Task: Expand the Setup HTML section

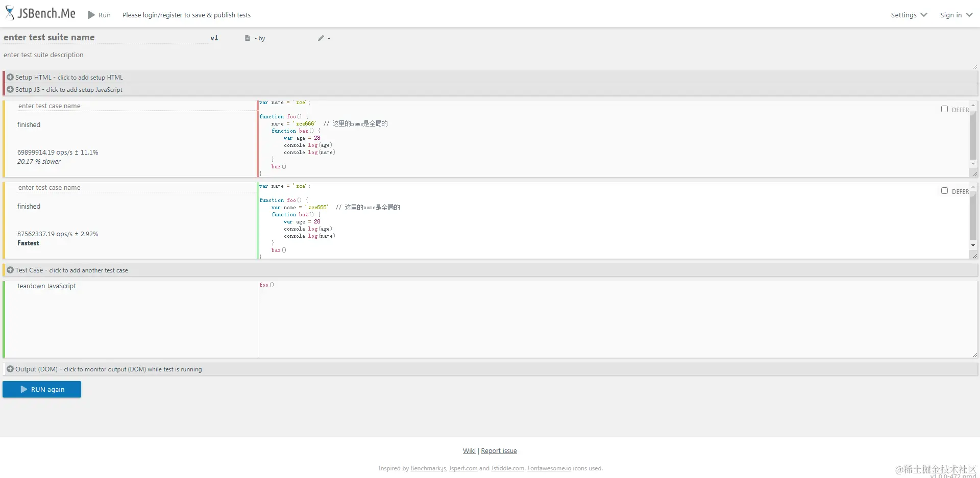Action: pos(490,77)
